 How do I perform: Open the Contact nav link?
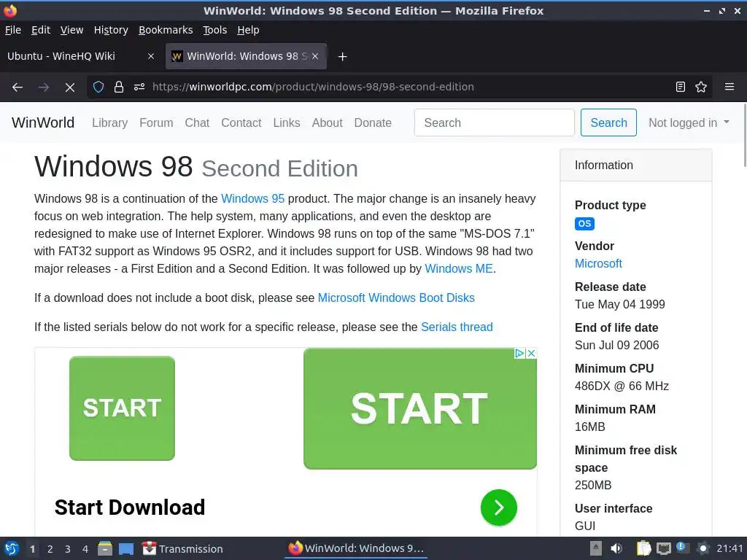pyautogui.click(x=241, y=122)
